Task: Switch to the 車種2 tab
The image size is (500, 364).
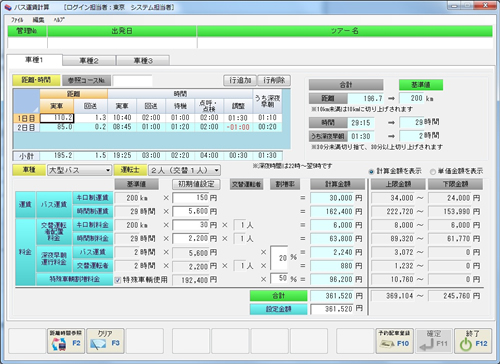Action: (89, 61)
